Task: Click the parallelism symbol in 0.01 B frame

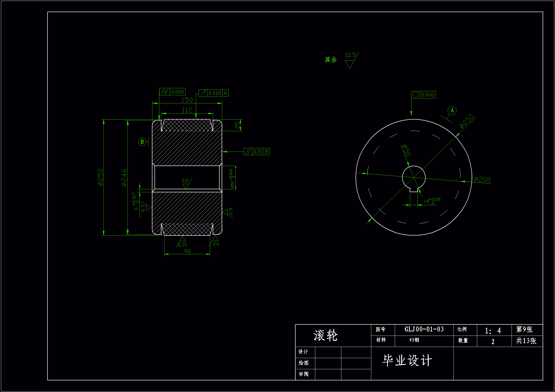Action: (x=248, y=152)
